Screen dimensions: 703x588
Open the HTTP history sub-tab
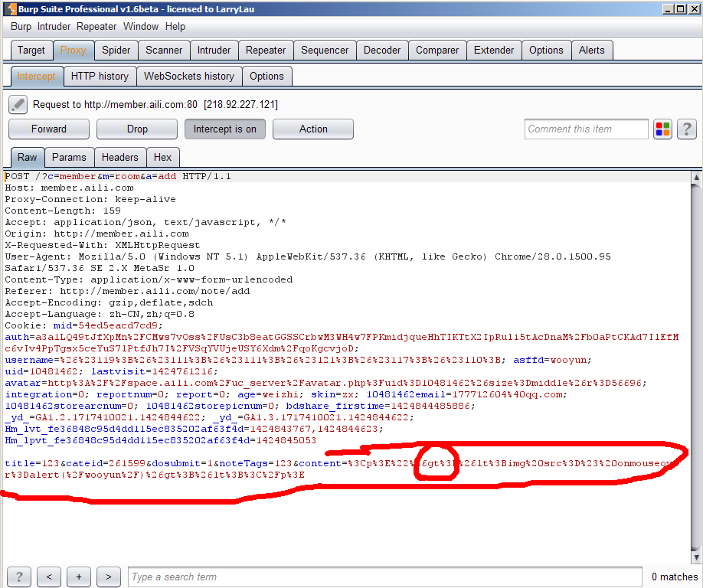click(x=100, y=77)
